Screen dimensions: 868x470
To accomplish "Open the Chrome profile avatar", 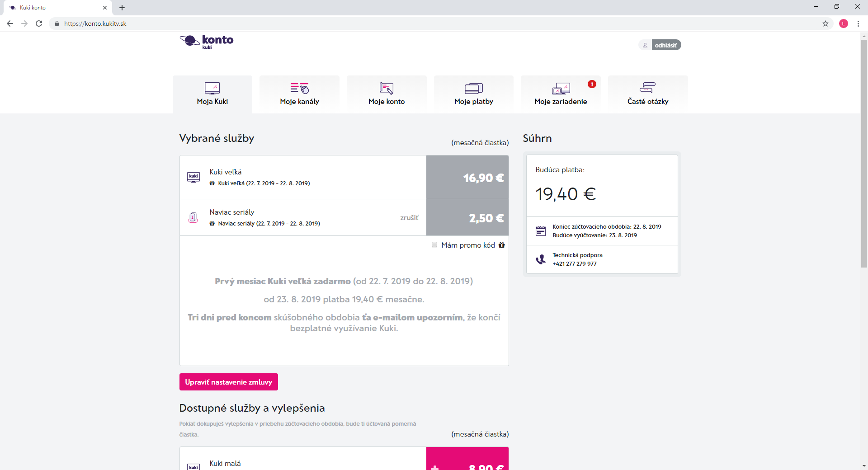I will tap(844, 23).
